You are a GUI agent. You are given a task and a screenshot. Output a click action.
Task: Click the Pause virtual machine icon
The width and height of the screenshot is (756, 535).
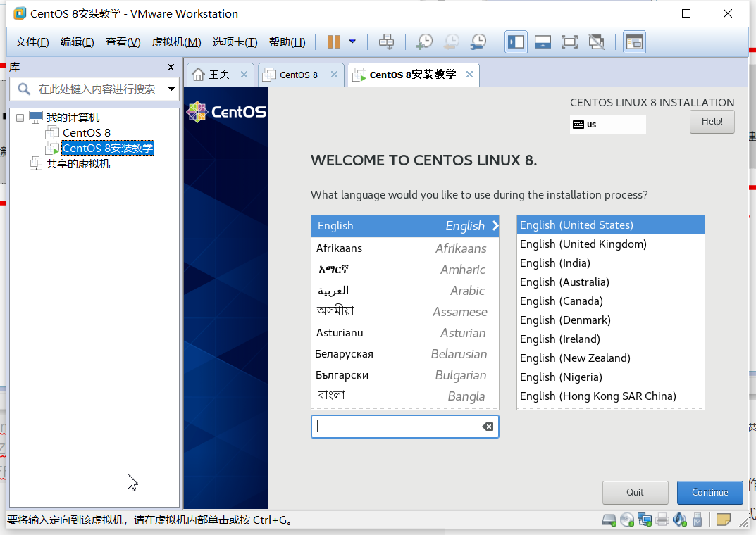pyautogui.click(x=334, y=42)
